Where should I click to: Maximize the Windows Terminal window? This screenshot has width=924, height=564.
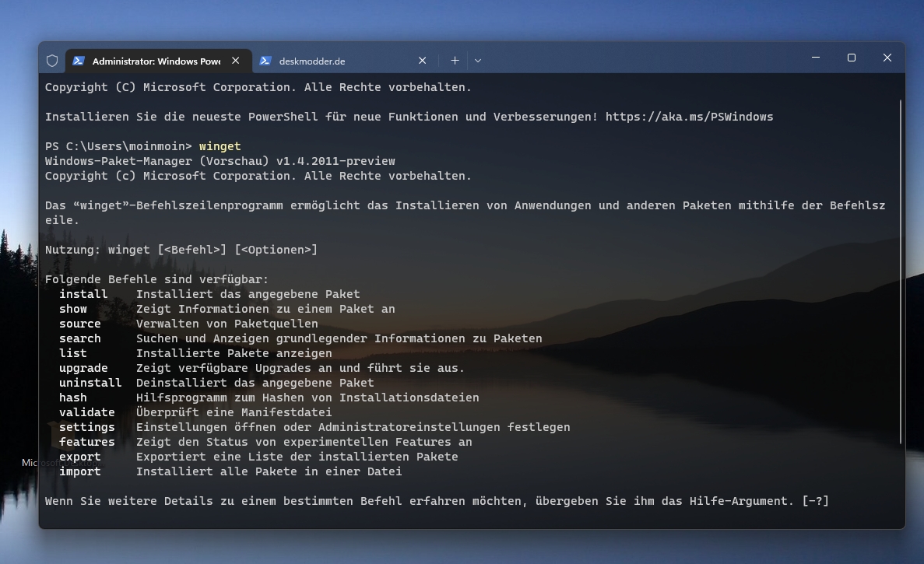pos(852,58)
